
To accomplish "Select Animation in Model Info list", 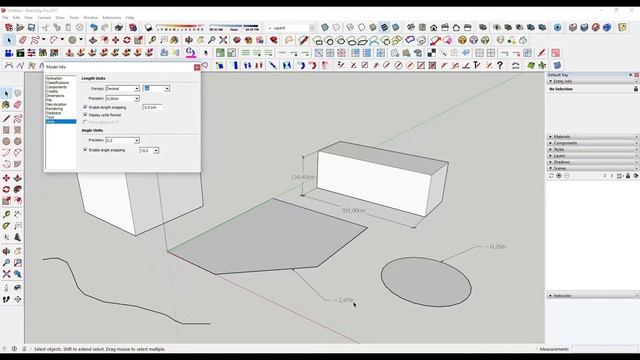I will (x=54, y=78).
